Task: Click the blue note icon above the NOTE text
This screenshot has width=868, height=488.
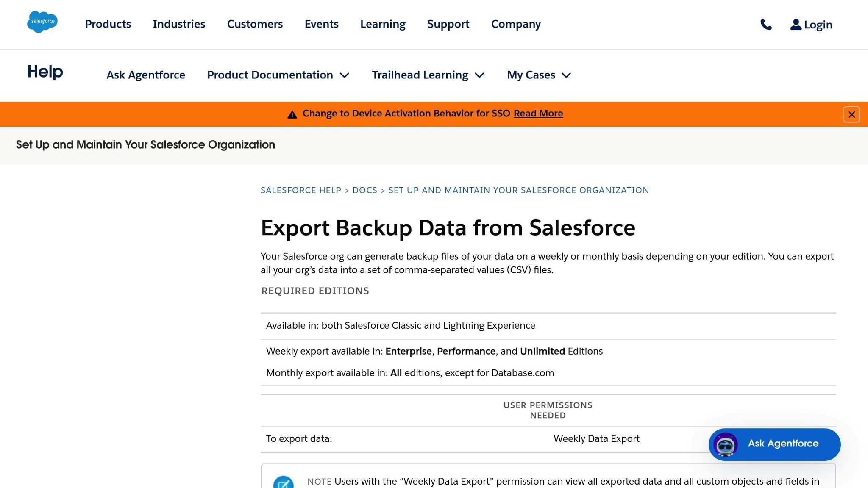Action: [283, 482]
